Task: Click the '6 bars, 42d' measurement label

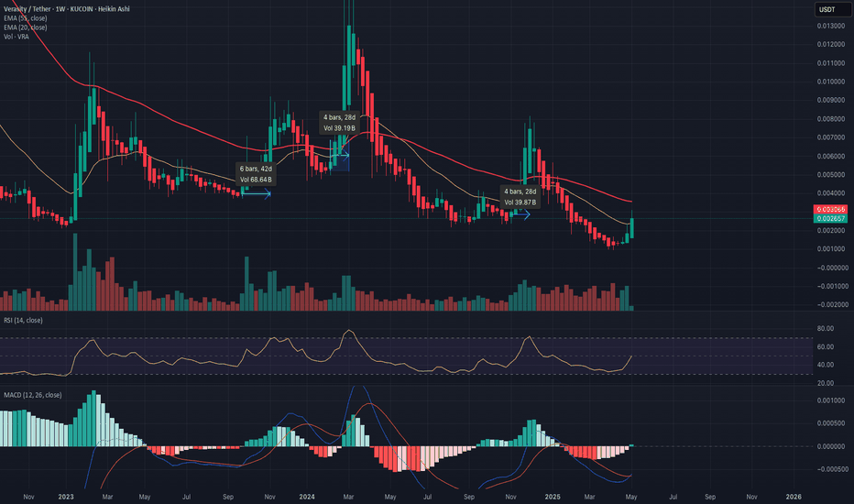Action: [256, 169]
